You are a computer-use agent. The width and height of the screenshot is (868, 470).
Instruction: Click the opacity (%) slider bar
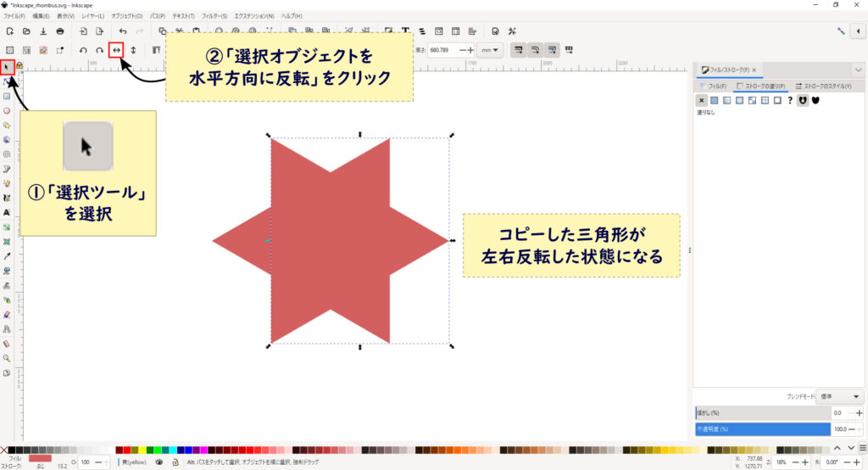(764, 429)
